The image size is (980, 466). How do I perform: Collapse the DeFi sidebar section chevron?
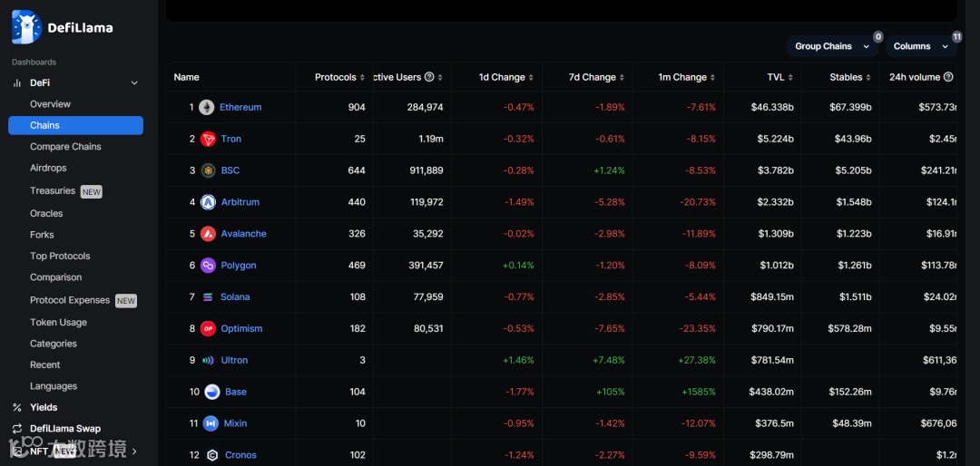tap(134, 83)
